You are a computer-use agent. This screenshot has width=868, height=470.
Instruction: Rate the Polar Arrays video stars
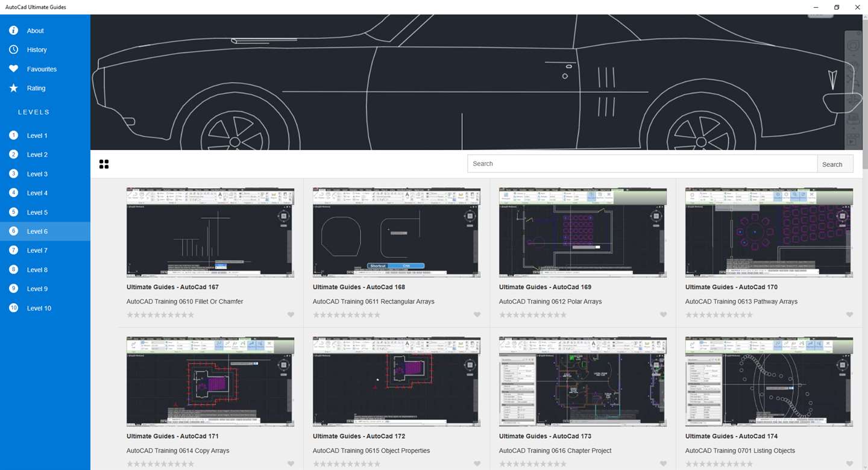(533, 315)
